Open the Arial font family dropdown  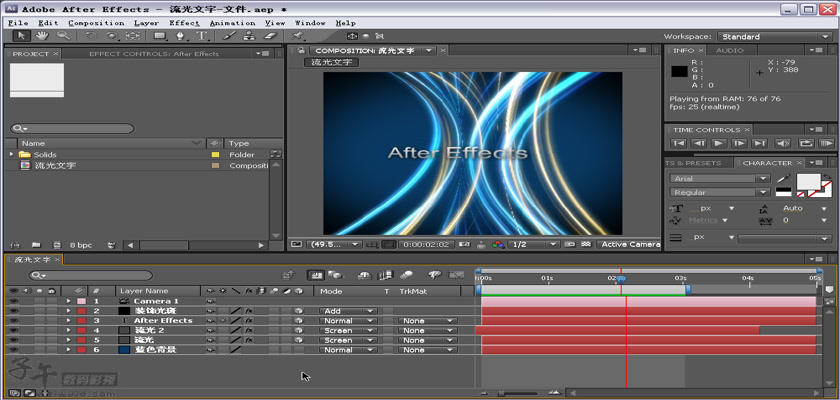coord(719,179)
